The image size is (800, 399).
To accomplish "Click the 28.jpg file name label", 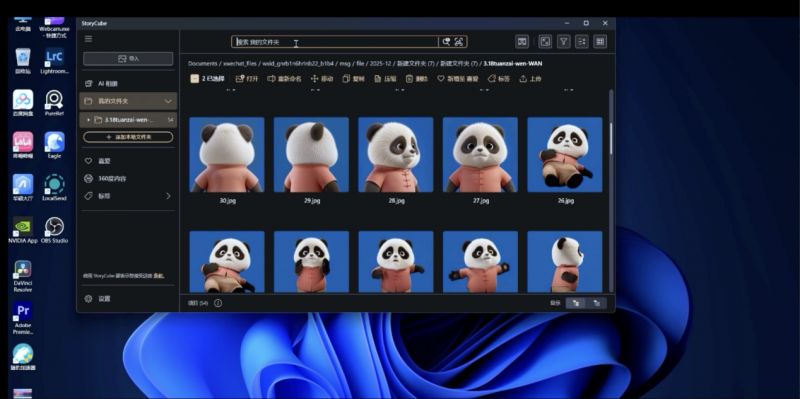I will 396,201.
